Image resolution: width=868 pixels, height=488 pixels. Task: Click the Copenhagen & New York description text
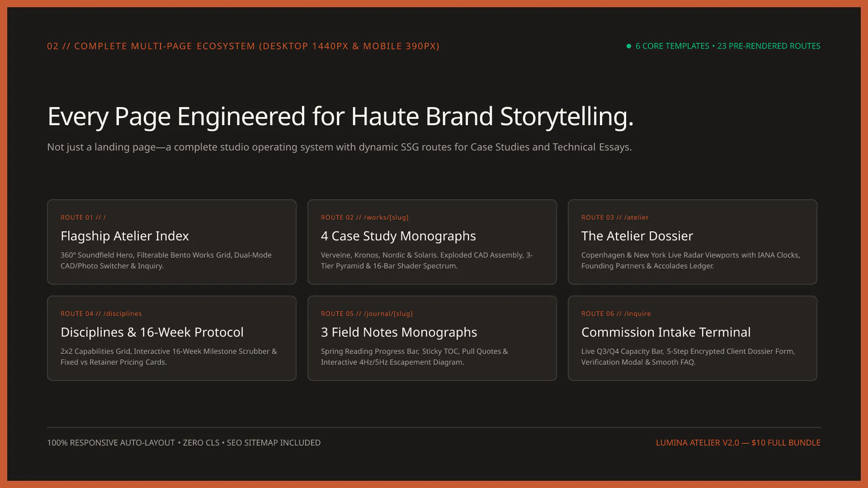click(691, 260)
